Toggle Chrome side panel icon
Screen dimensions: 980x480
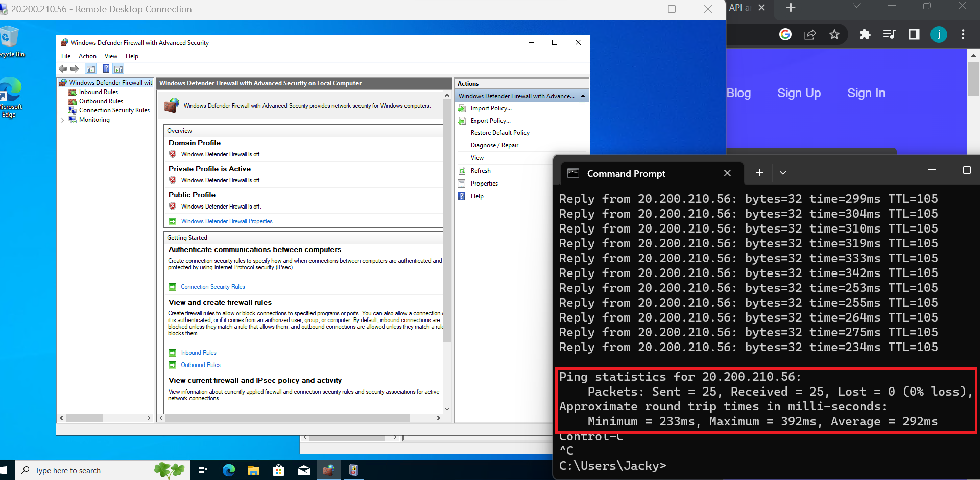[x=914, y=34]
